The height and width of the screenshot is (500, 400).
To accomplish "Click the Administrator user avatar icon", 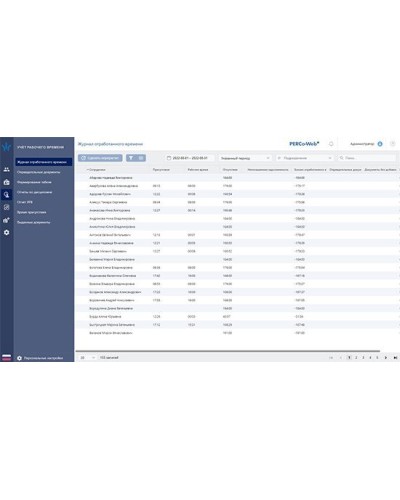I will pyautogui.click(x=380, y=144).
